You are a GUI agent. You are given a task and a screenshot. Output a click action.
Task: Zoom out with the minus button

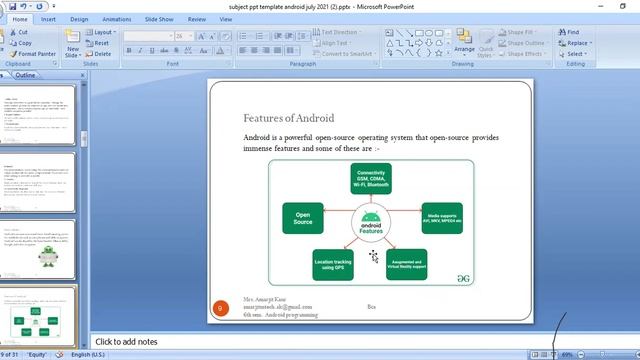pos(581,355)
